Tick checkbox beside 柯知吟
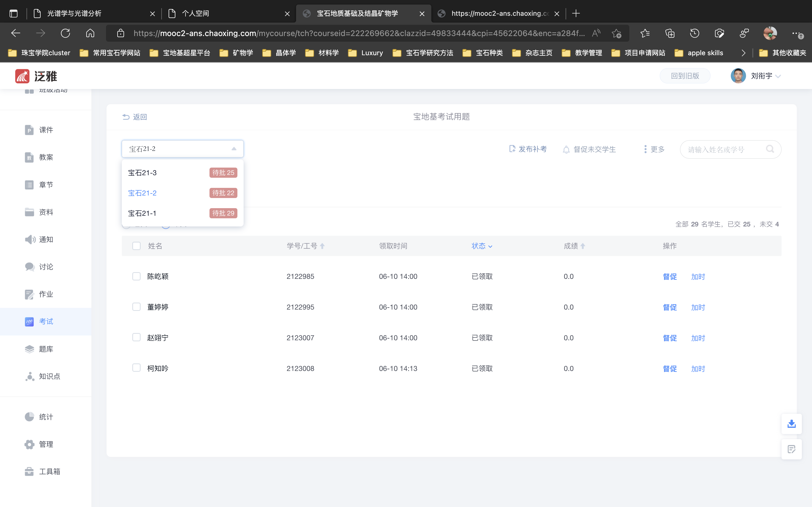 click(x=136, y=368)
